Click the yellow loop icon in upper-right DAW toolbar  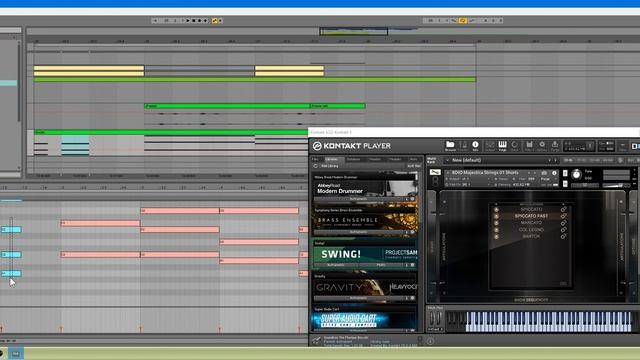(x=462, y=20)
